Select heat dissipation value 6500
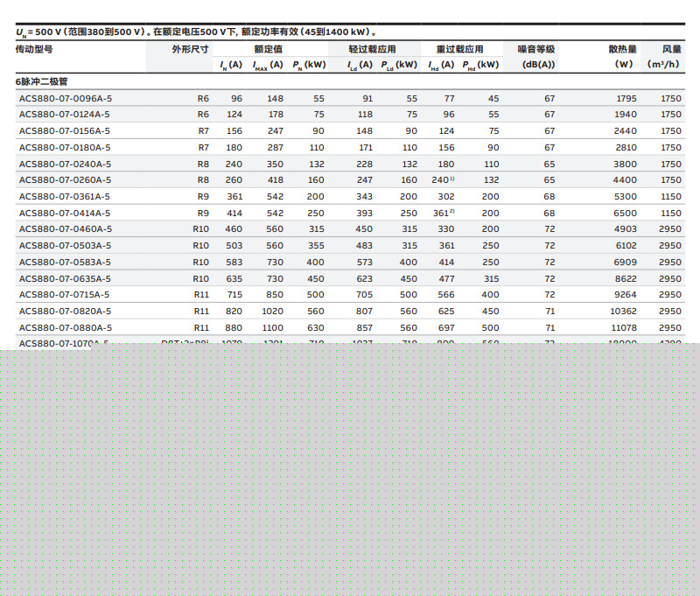 tap(625, 213)
